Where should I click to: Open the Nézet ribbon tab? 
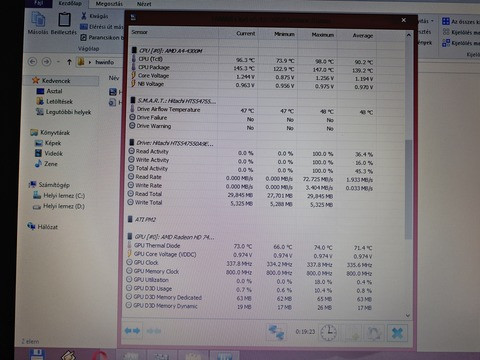tap(144, 4)
